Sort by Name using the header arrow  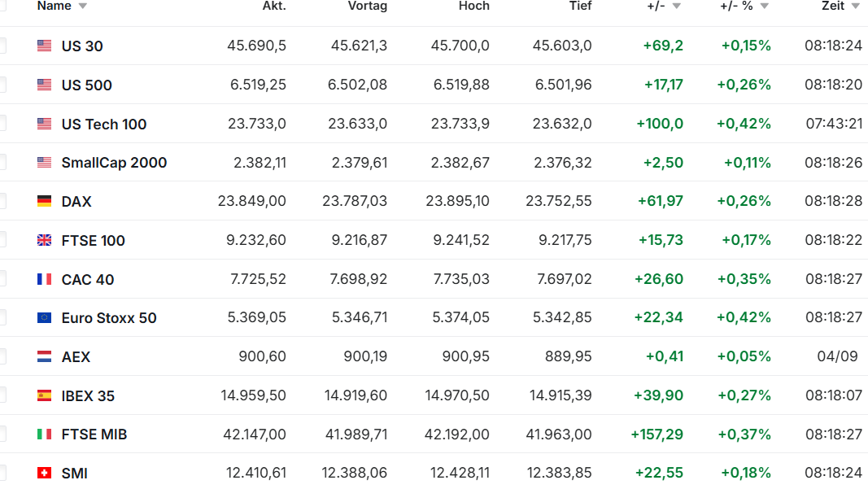(82, 7)
